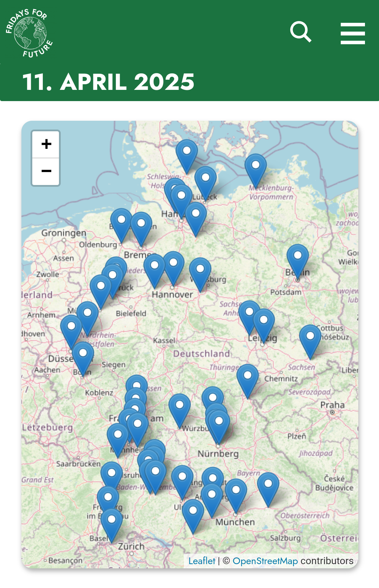The image size is (379, 588).
Task: Select the marker south of Hamburg
Action: click(195, 219)
